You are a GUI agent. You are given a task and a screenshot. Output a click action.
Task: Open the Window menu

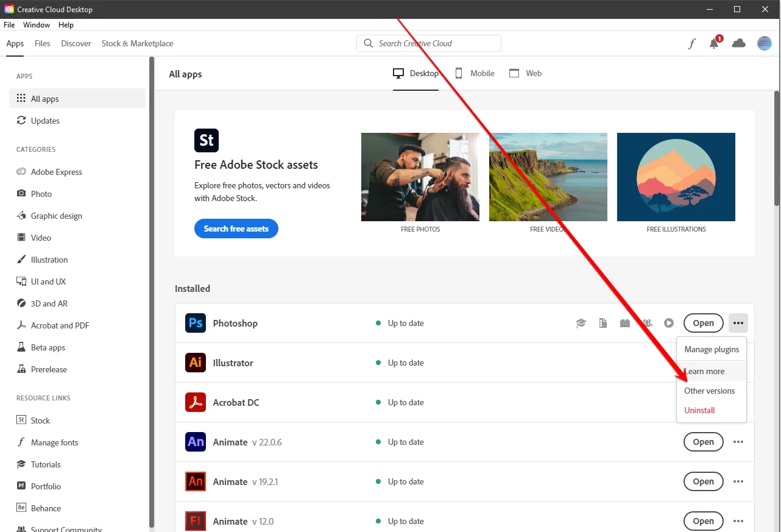tap(37, 25)
